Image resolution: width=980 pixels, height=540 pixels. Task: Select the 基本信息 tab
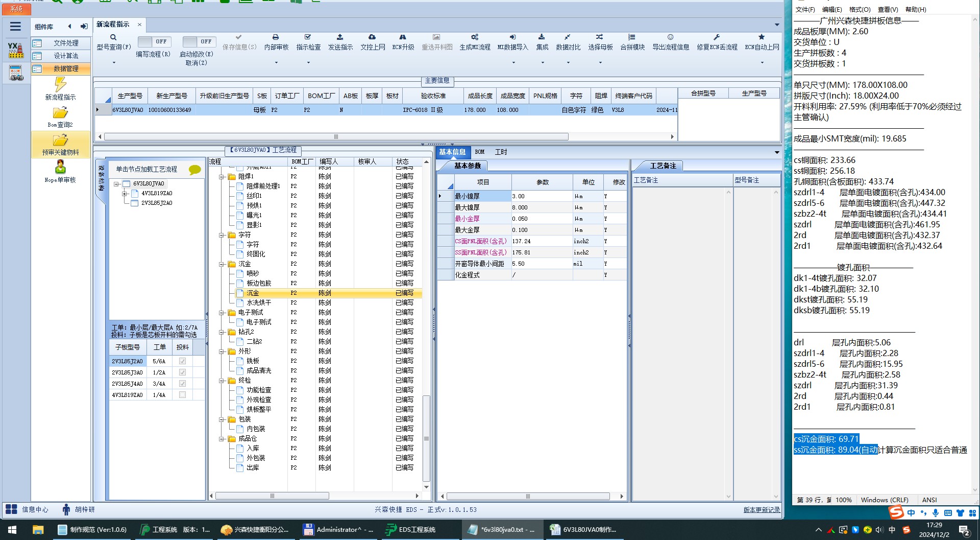coord(453,152)
